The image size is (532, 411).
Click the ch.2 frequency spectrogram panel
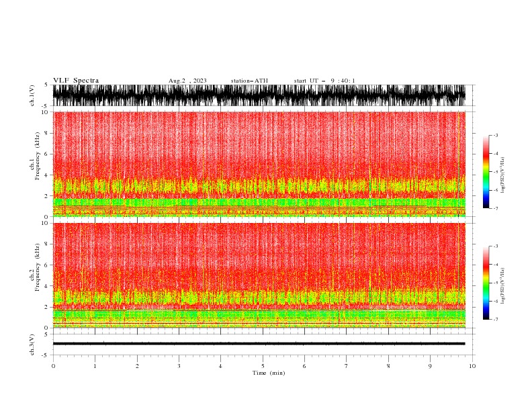coord(259,275)
